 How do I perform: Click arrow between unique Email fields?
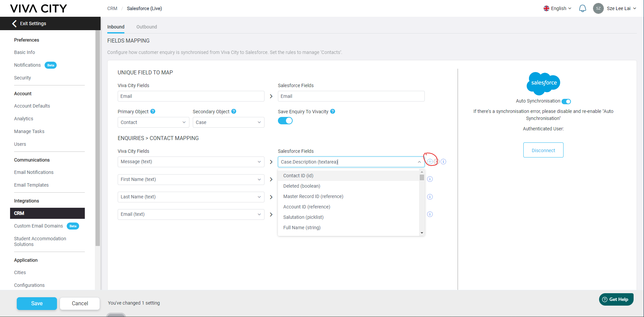[x=271, y=96]
